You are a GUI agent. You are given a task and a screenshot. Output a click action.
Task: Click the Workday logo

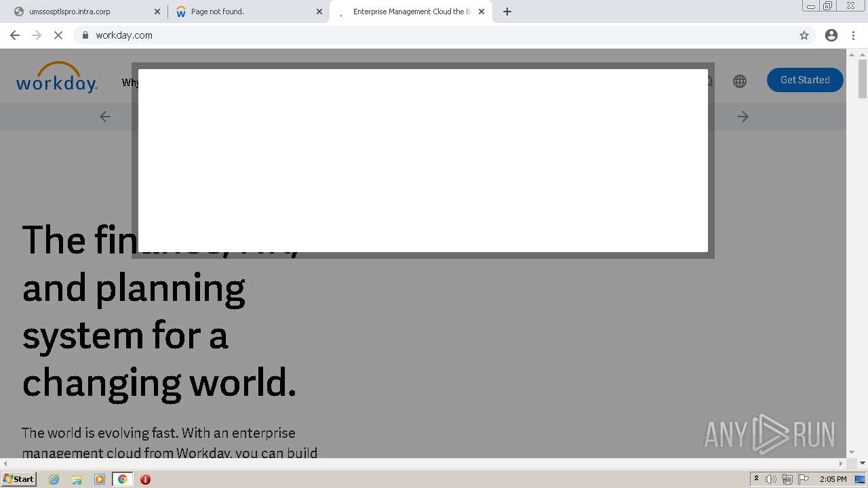57,77
